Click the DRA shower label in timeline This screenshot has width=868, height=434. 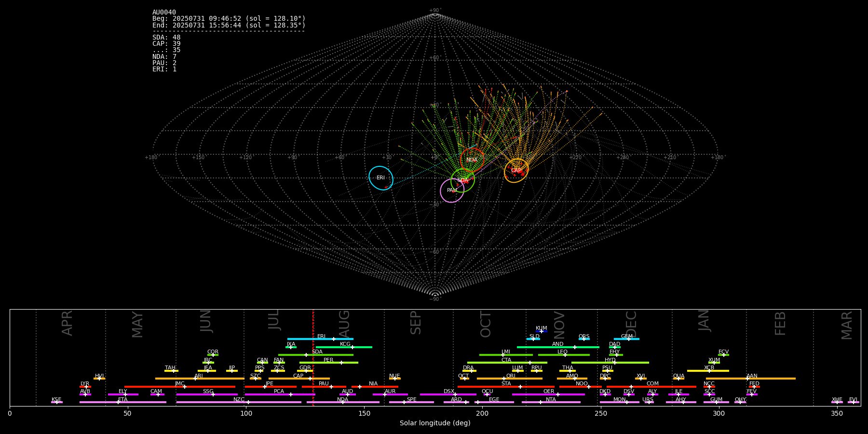click(x=468, y=368)
